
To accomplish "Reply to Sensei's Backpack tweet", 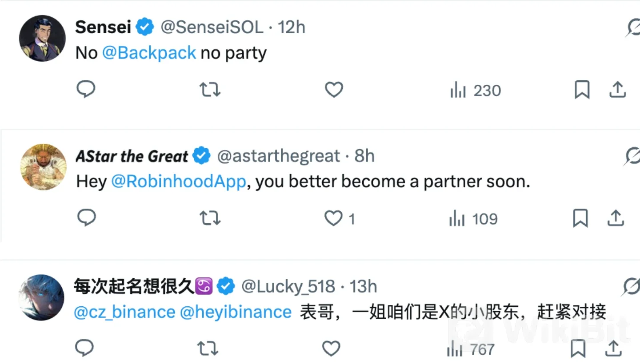I will 86,90.
